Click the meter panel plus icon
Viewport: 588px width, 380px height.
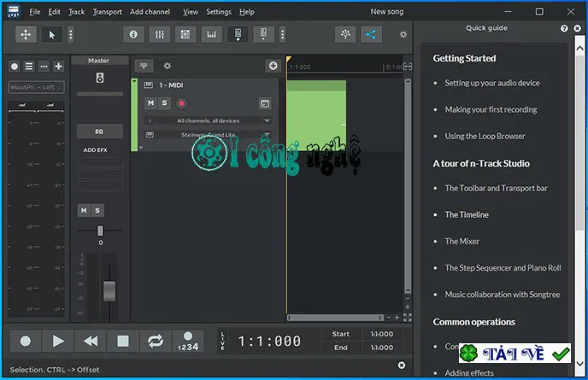click(58, 67)
